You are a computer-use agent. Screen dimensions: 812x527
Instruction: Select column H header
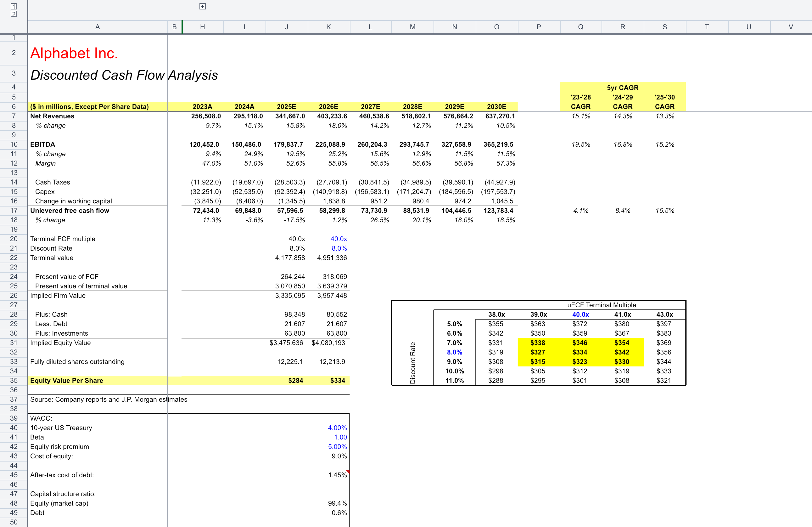coord(203,27)
